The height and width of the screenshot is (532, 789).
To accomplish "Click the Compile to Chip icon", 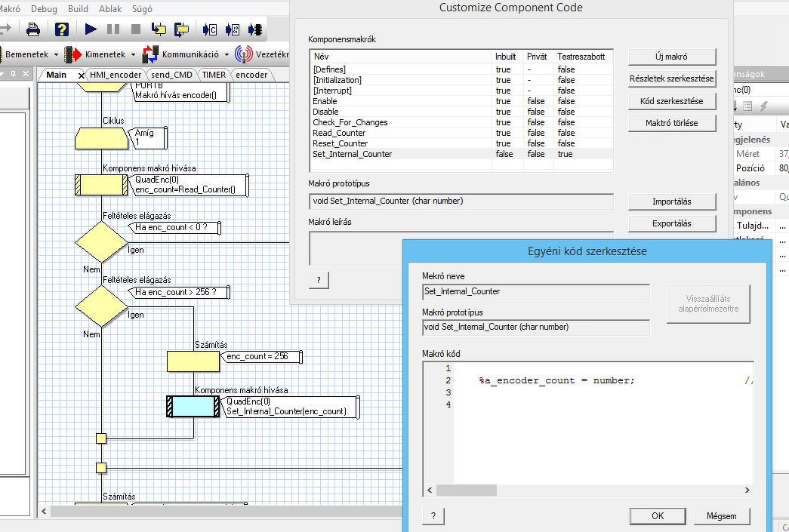I will pyautogui.click(x=255, y=29).
